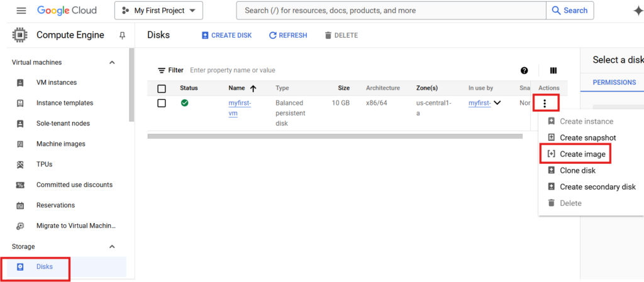Viewport: 644px width, 282px height.
Task: Choose Clone disk from the context menu
Action: click(x=577, y=170)
